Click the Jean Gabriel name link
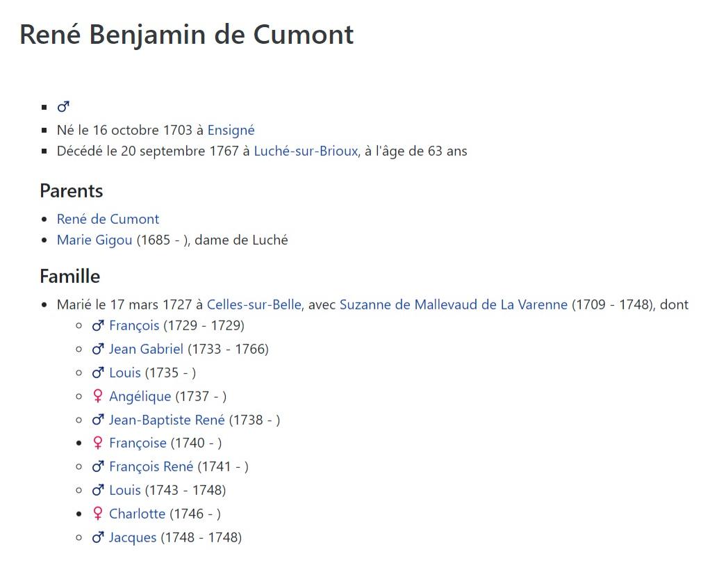The height and width of the screenshot is (563, 728). tap(147, 350)
